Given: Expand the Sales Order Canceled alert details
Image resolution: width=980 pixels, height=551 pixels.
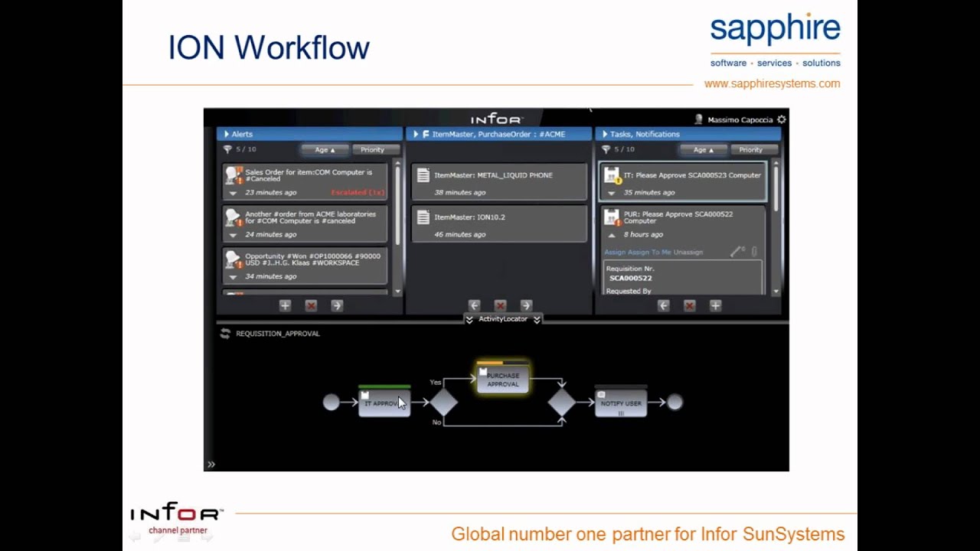Looking at the screenshot, I should click(x=234, y=194).
